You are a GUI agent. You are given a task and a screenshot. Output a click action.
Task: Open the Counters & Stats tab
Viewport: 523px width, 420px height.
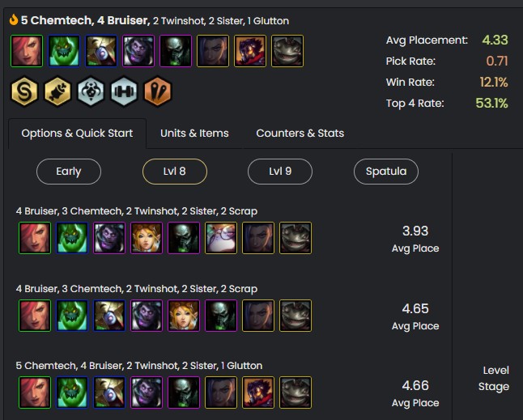[300, 134]
